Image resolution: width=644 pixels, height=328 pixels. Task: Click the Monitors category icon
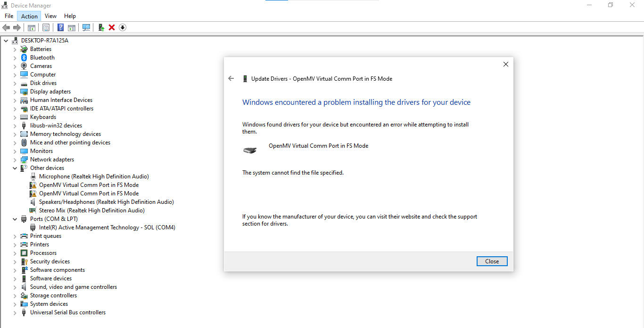tap(24, 151)
